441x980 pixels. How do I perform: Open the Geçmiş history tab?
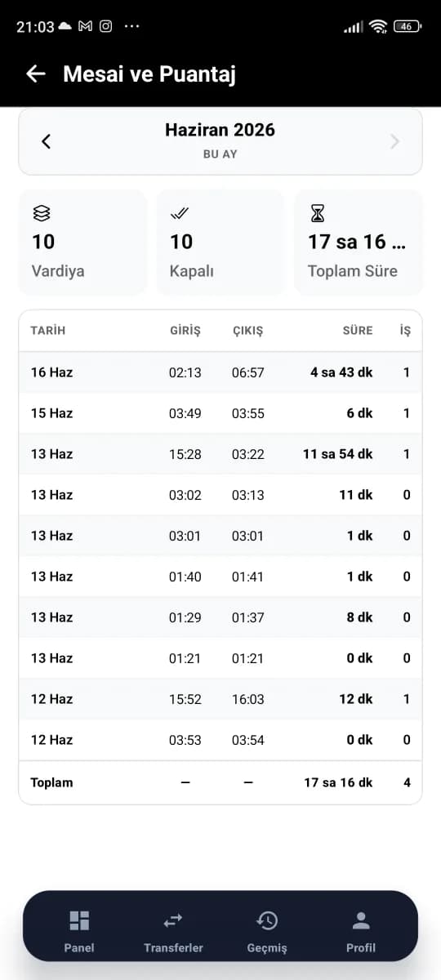(267, 930)
